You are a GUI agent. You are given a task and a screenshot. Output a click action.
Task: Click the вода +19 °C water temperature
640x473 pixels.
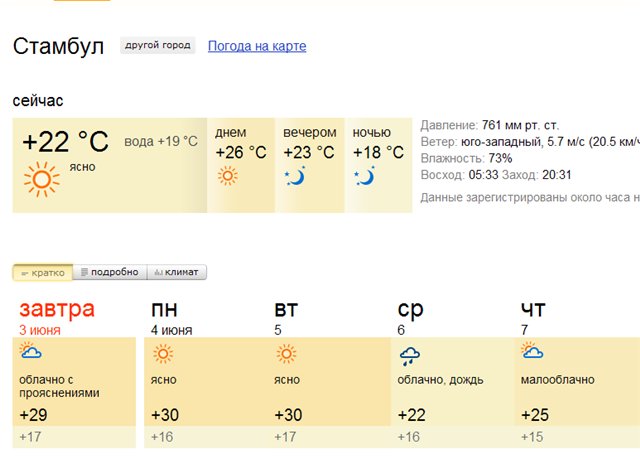pos(161,141)
